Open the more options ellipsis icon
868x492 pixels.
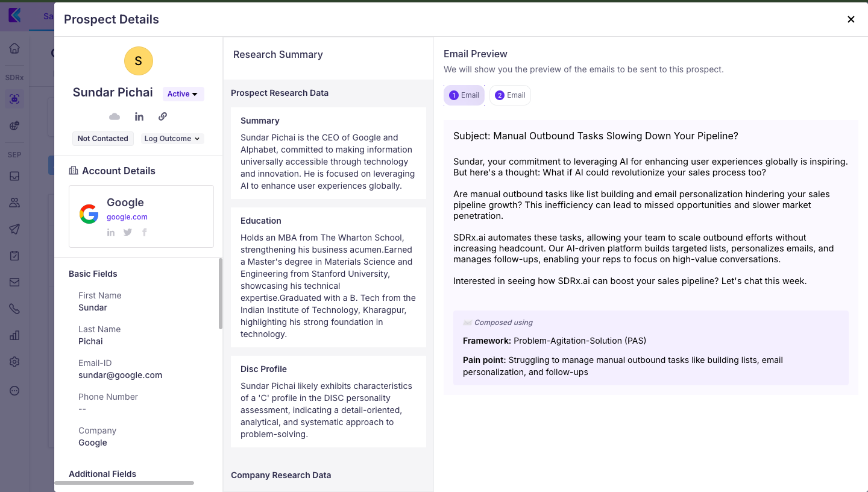pos(14,391)
